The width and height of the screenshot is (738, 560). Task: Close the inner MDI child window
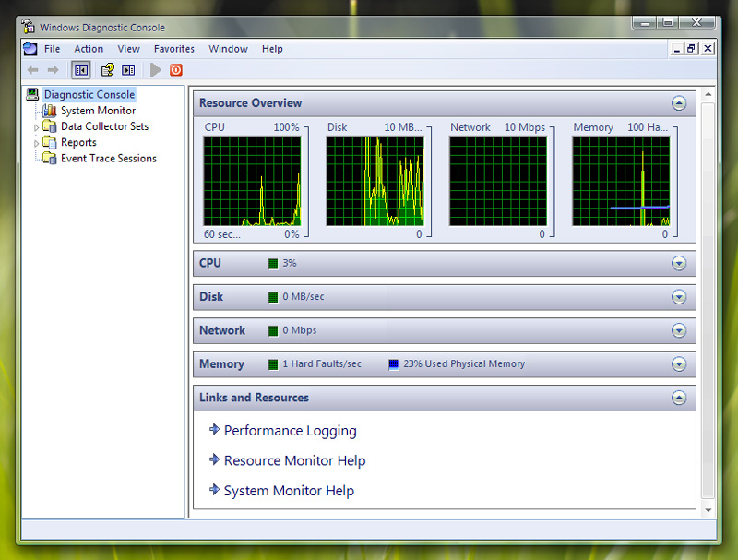click(x=708, y=49)
